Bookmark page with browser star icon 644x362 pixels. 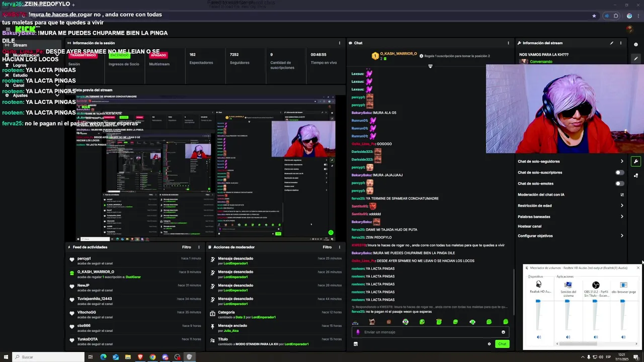[x=594, y=16]
